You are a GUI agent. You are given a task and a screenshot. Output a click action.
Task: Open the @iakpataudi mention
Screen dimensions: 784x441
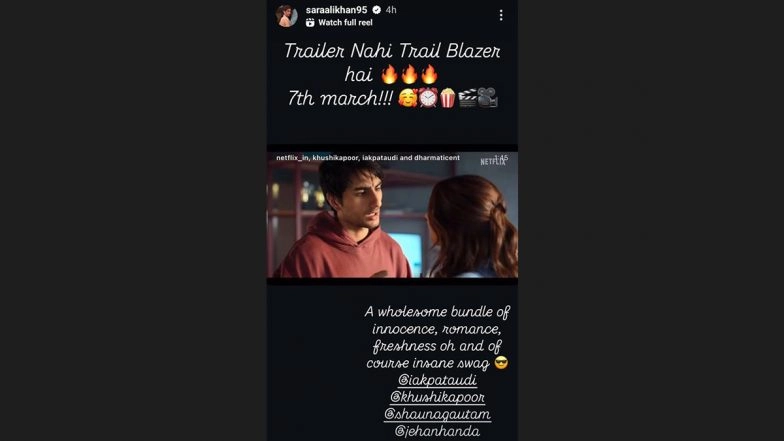click(x=438, y=380)
